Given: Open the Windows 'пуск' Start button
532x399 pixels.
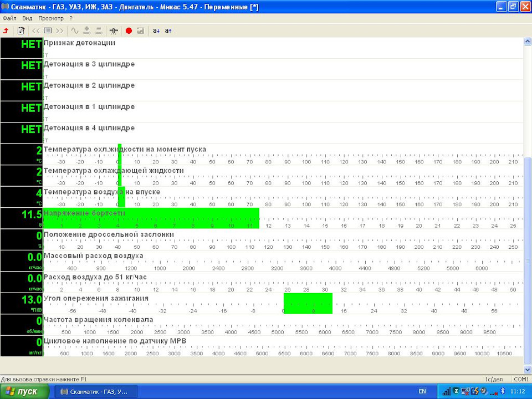Looking at the screenshot, I should click(24, 392).
